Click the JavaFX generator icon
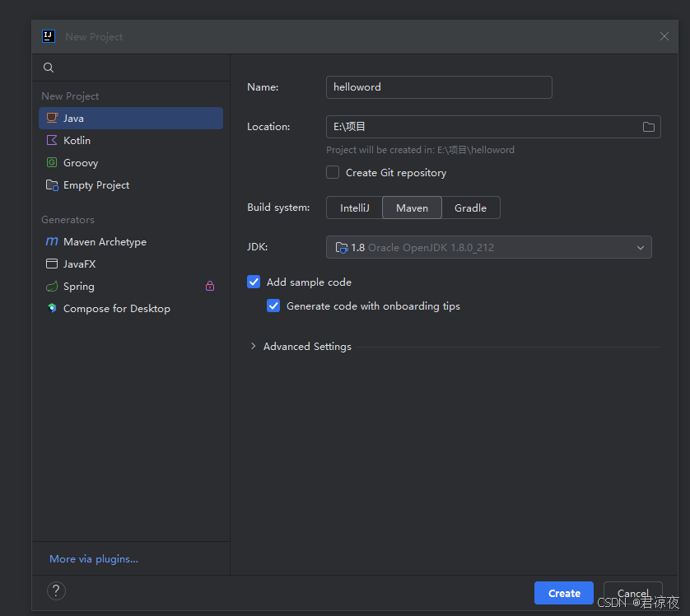The image size is (690, 616). click(x=52, y=264)
